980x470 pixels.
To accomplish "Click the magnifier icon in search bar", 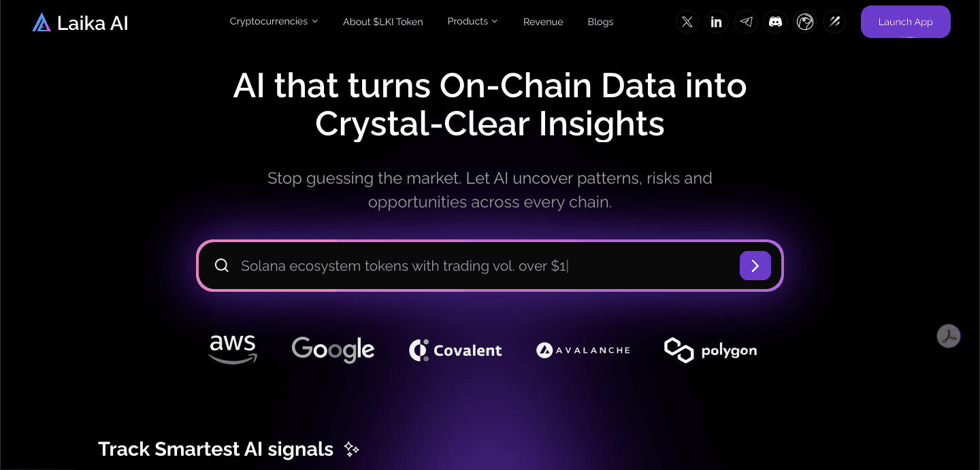I will click(x=222, y=265).
